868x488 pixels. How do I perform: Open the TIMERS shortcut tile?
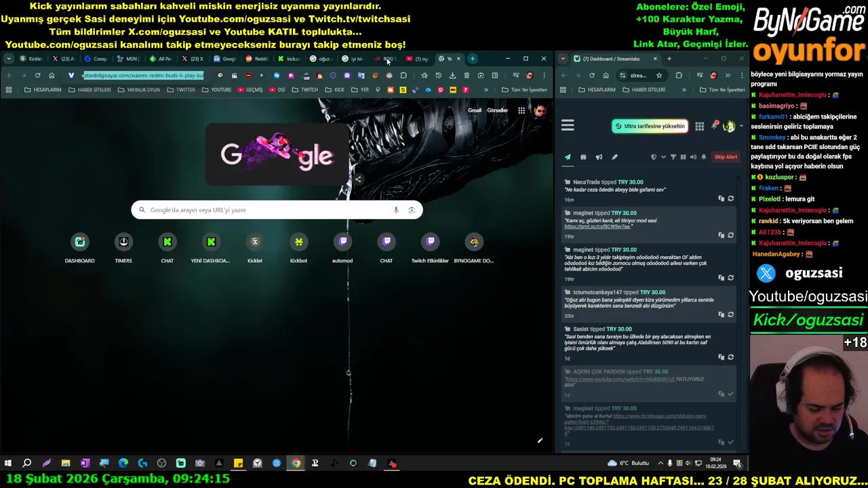(x=123, y=248)
